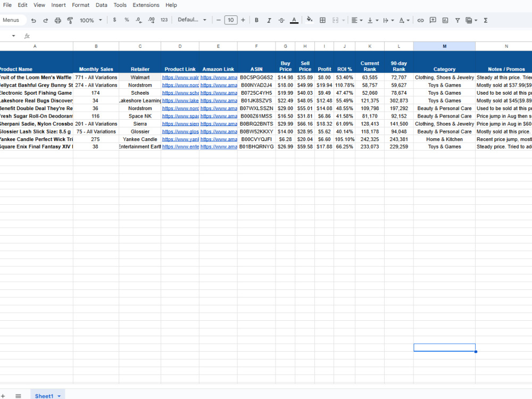The width and height of the screenshot is (532, 399).
Task: Open the Help menu
Action: 171,5
